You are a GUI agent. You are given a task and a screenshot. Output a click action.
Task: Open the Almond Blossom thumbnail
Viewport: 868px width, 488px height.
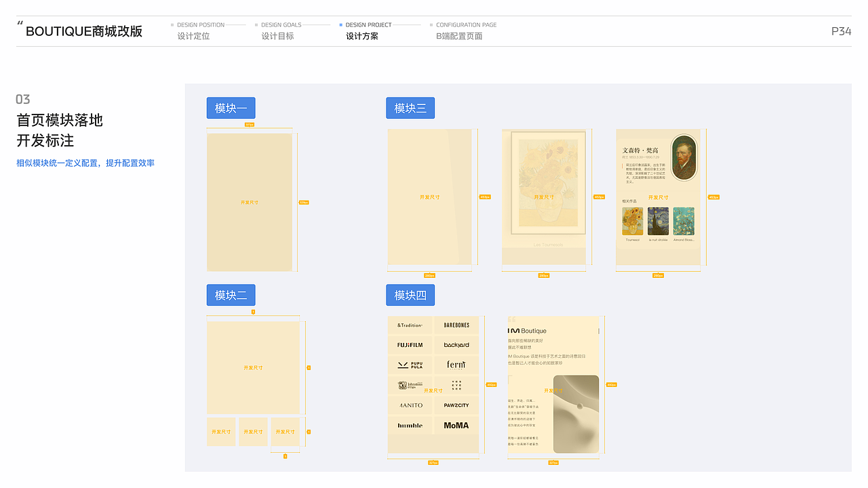(684, 222)
